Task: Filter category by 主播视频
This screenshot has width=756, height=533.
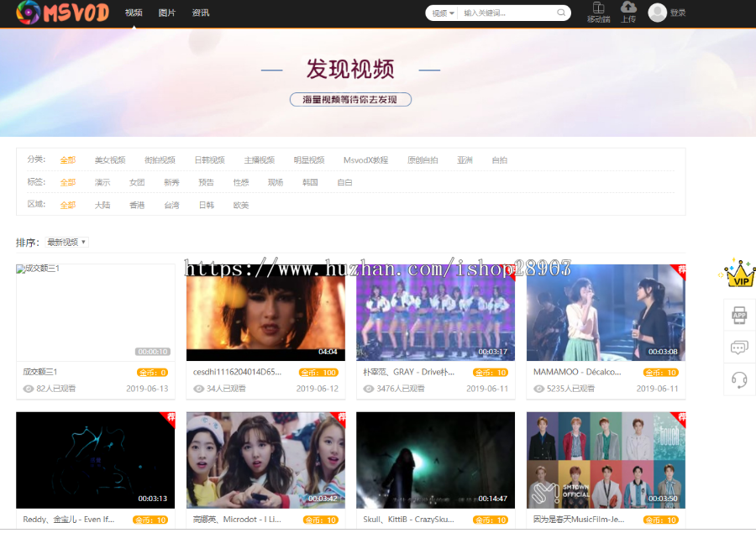Action: [259, 160]
